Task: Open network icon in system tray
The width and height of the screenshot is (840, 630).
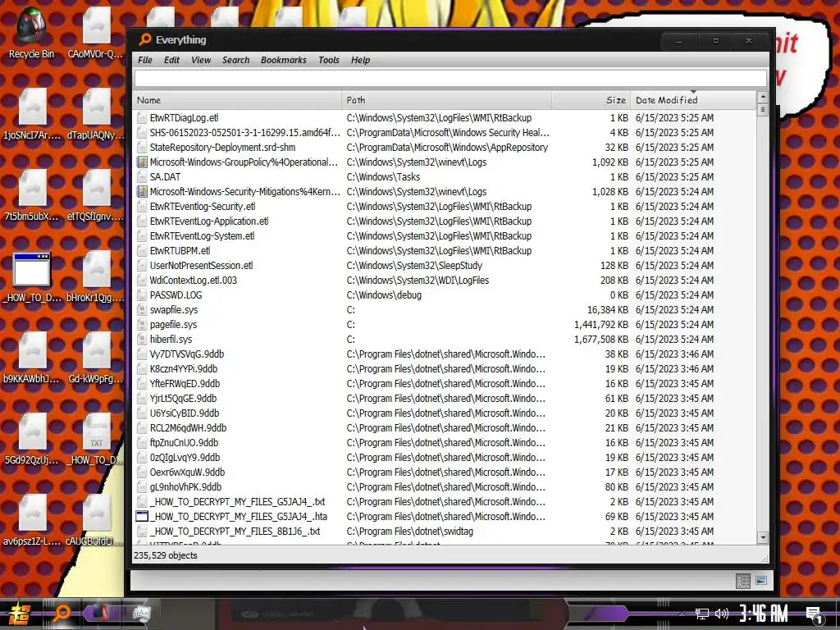Action: point(702,614)
